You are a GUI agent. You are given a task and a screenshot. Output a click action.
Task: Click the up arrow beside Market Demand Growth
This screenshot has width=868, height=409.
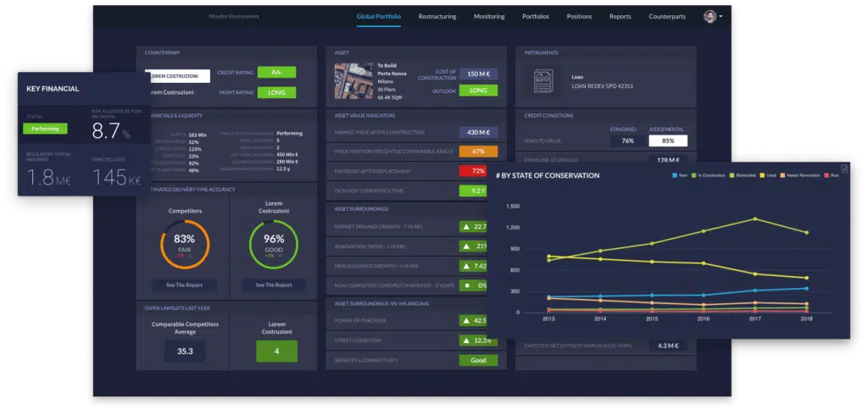(466, 227)
